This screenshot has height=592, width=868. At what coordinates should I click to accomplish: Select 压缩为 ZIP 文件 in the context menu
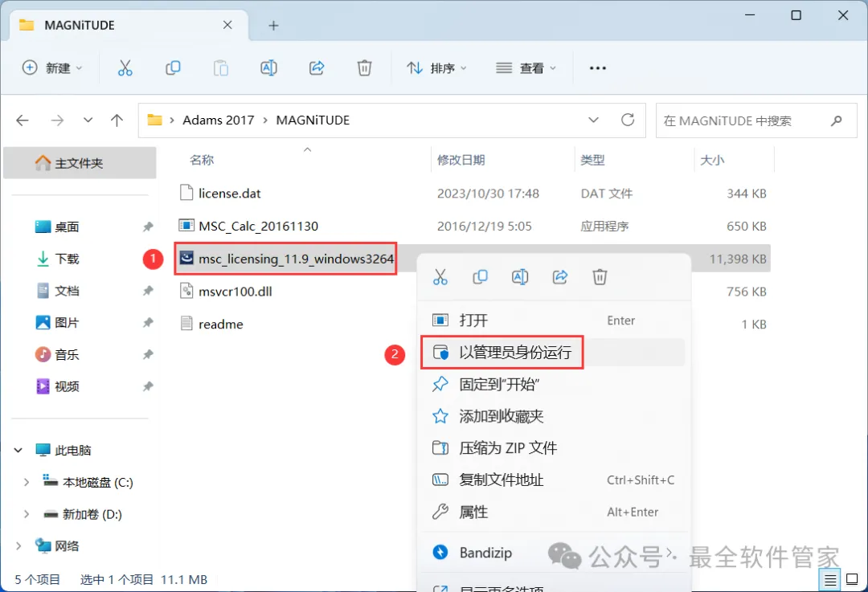(x=554, y=447)
